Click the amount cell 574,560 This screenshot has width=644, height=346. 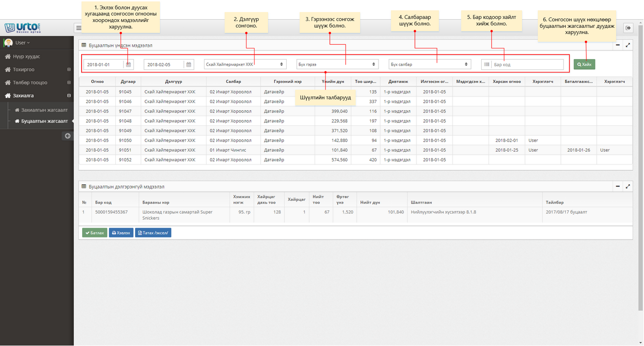click(333, 160)
